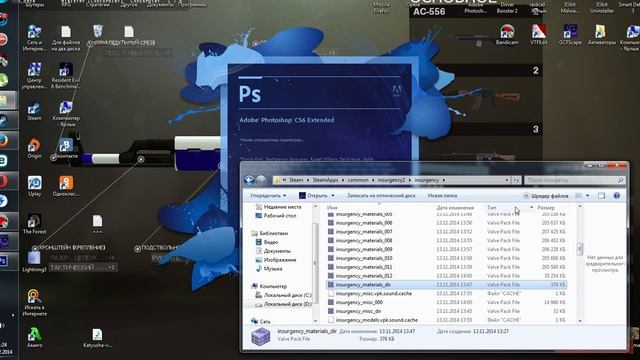Open the ВКонтакте desktop shortcut
Image resolution: width=640 pixels, height=360 pixels.
tap(65, 149)
